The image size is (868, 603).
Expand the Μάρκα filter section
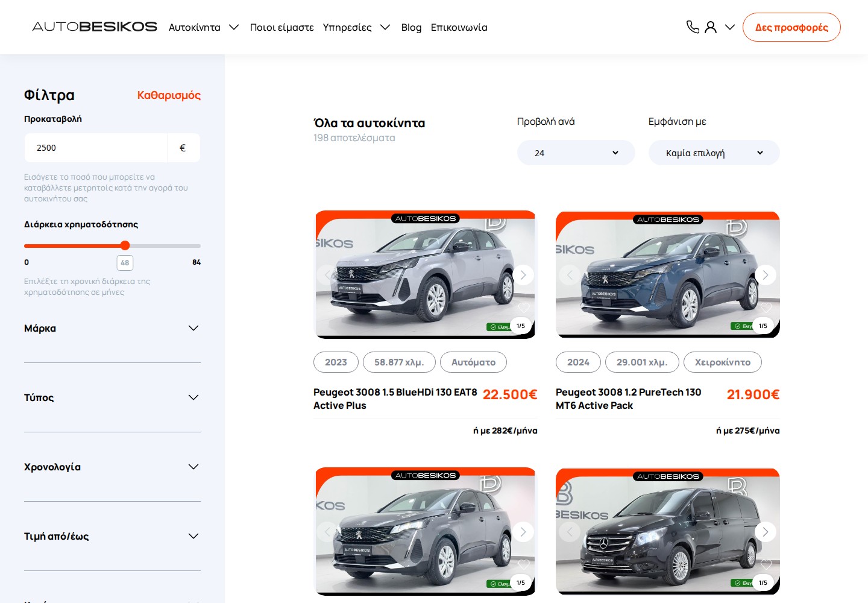pos(112,328)
